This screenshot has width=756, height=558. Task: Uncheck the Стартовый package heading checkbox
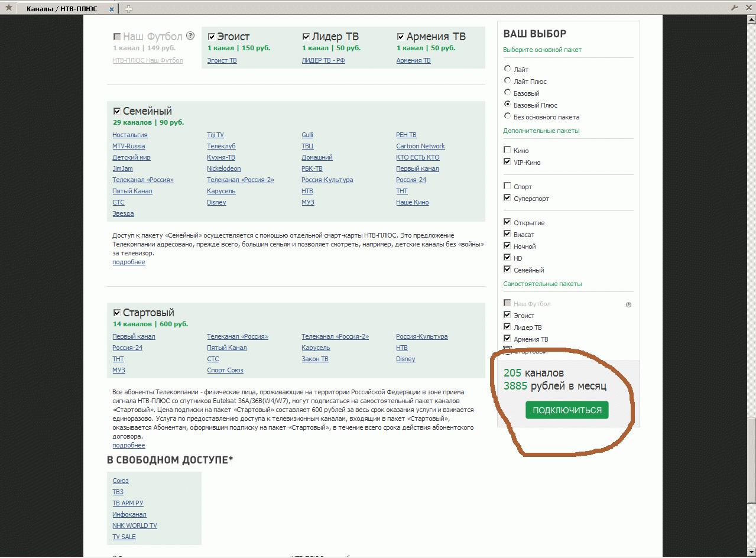[x=117, y=313]
